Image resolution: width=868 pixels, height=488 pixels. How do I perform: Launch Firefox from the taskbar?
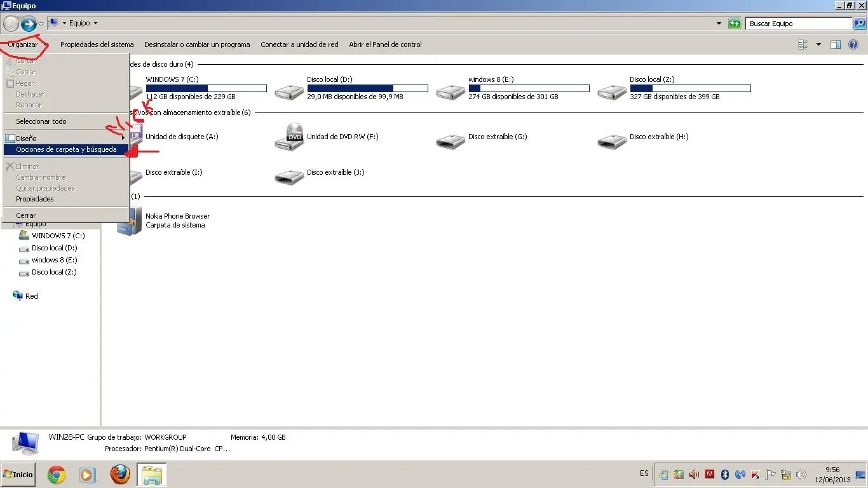click(119, 474)
